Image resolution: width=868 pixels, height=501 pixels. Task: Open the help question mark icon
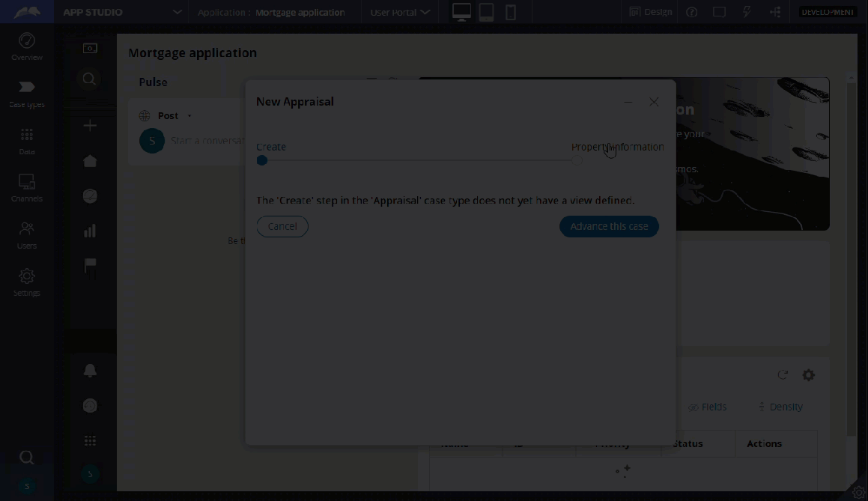(692, 12)
